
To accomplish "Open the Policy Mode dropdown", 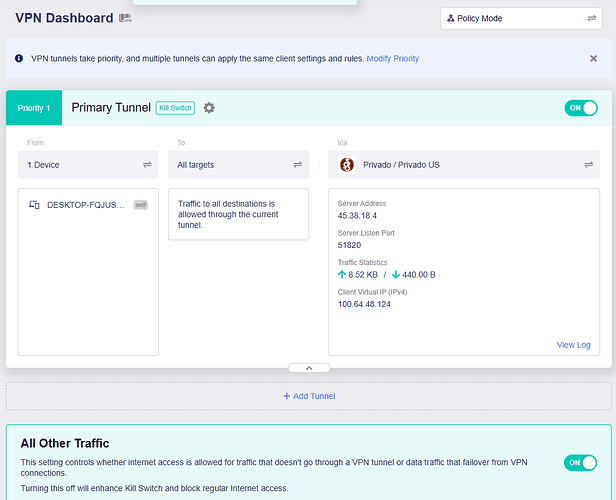I will [x=520, y=18].
